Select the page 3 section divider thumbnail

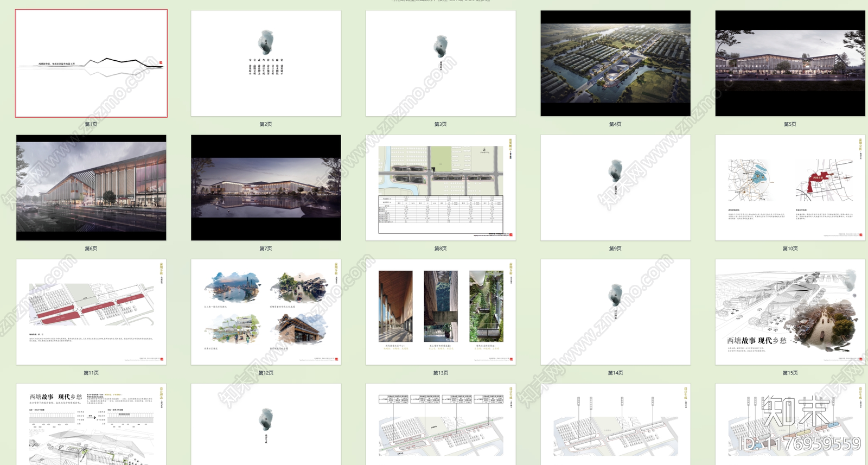tap(441, 63)
